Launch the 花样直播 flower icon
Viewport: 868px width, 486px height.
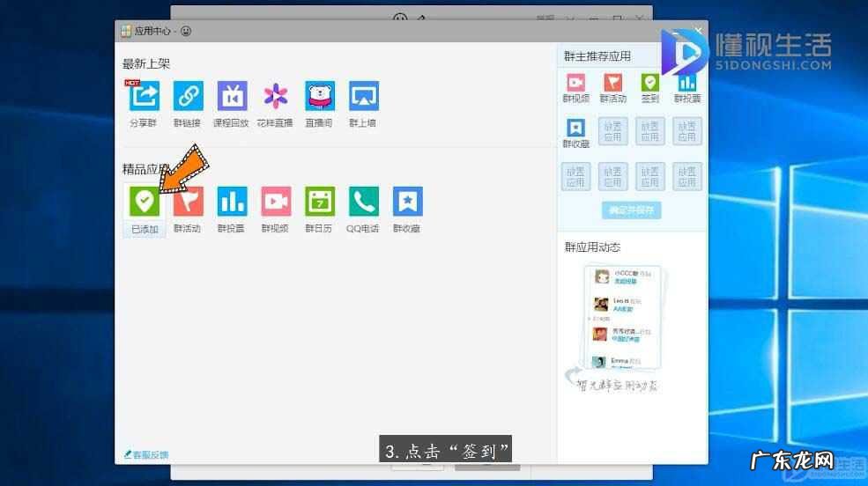point(276,96)
